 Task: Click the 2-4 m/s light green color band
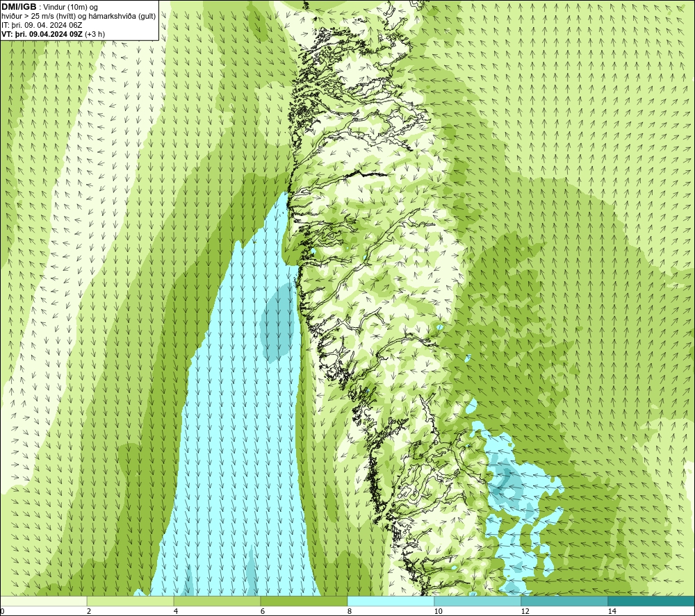point(131,601)
